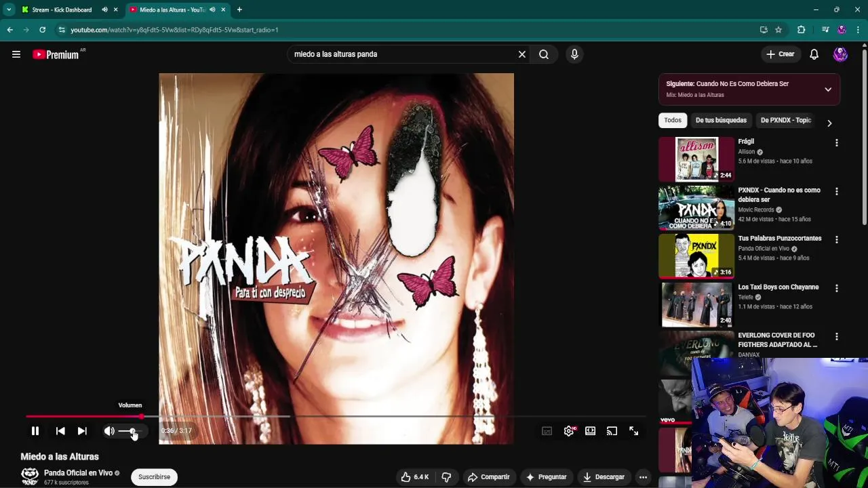Open EVERLONG COVER DE FOO FIGHTERS title
Viewport: 868px width, 488px height.
[778, 340]
